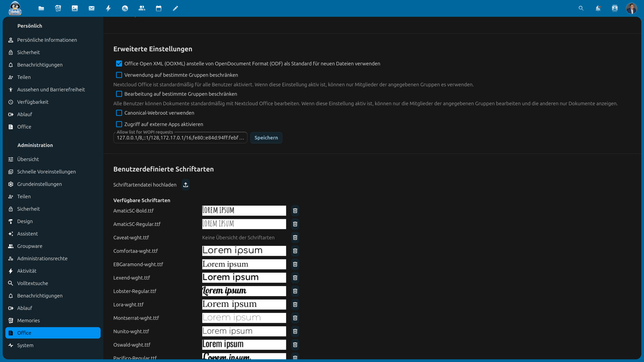Viewport: 644px width, 362px height.
Task: Click the WOPI allow list input field
Action: click(180, 138)
